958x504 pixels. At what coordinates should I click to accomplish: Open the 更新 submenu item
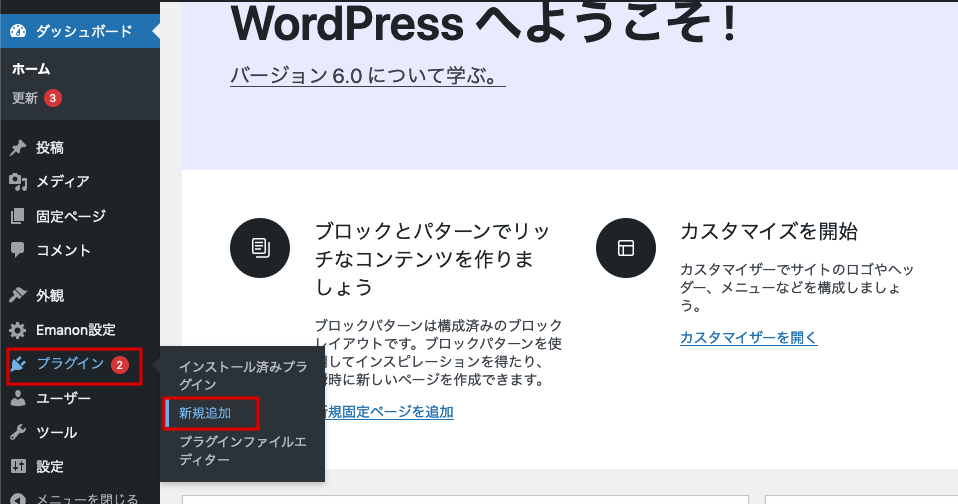[25, 98]
